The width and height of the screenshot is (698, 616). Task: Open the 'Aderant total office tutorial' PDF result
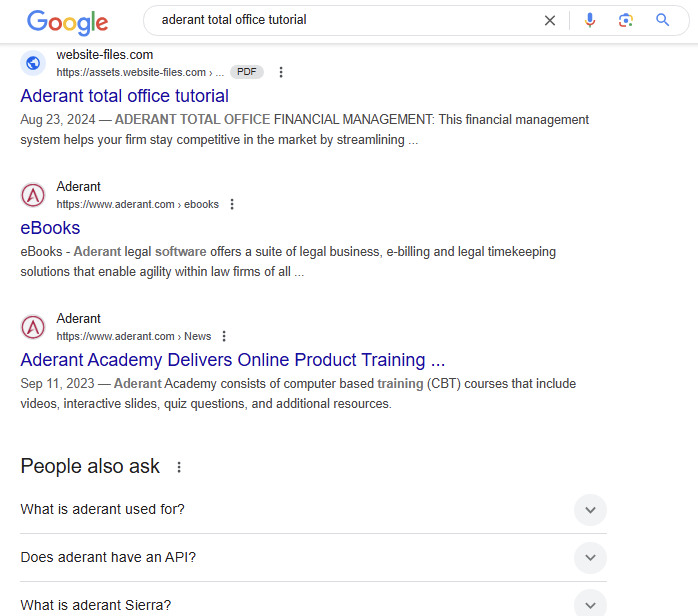[124, 95]
